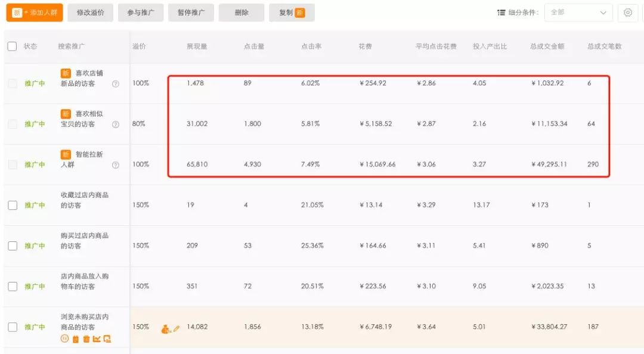644x354 pixels.
Task: Sort by 投入产出比 column header
Action: tap(490, 46)
